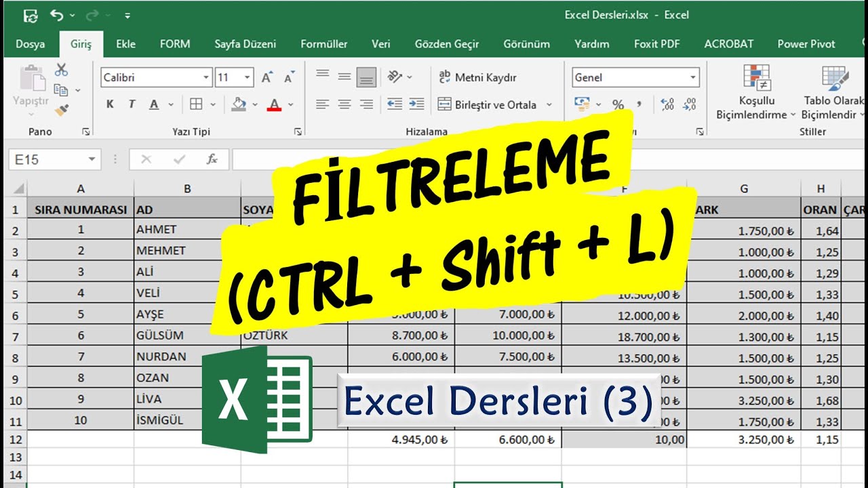The height and width of the screenshot is (488, 868).
Task: Switch to the Sayfa Düzeni tab
Action: click(x=245, y=44)
